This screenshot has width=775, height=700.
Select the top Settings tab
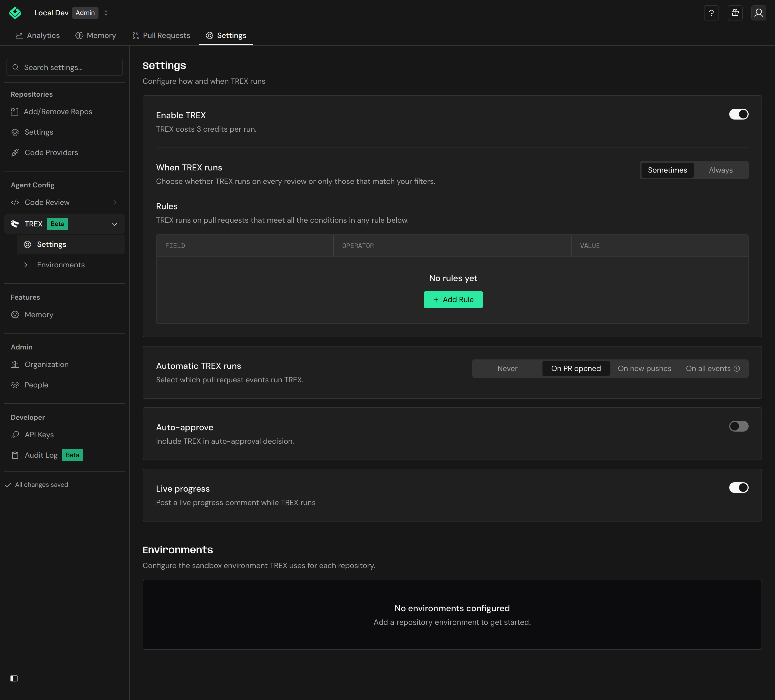coord(226,35)
